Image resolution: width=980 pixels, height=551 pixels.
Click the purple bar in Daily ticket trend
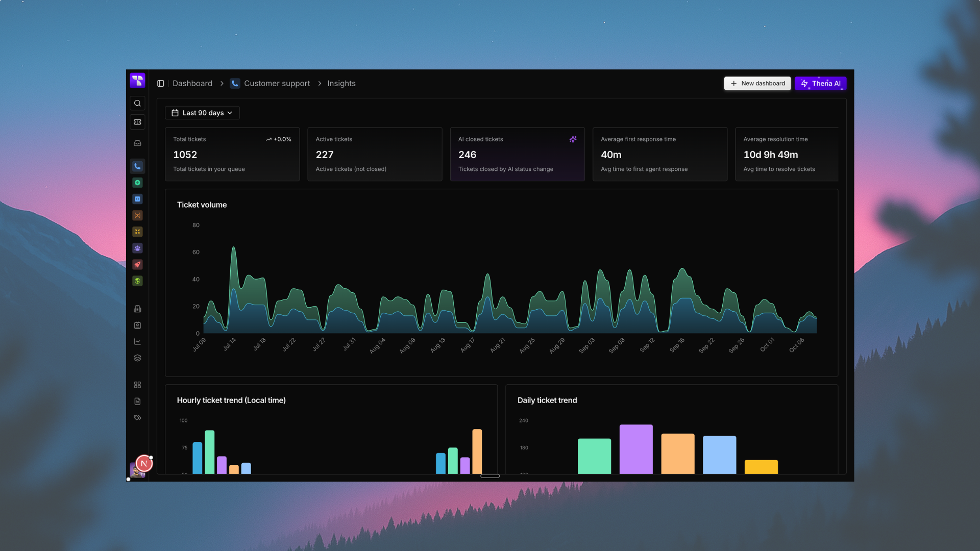pyautogui.click(x=636, y=449)
